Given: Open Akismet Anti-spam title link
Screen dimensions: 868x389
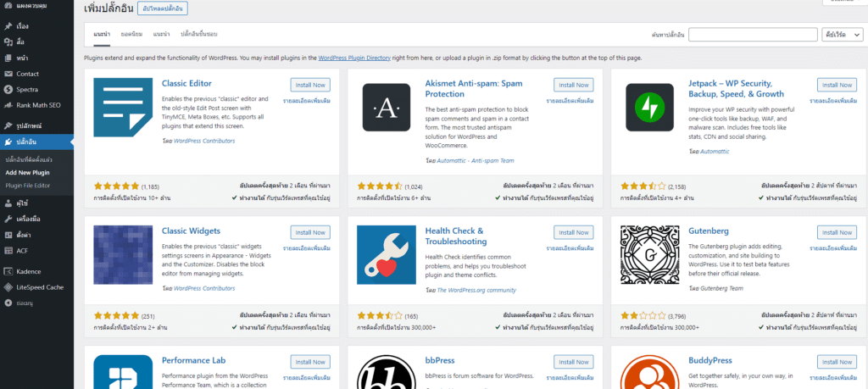Looking at the screenshot, I should pyautogui.click(x=473, y=88).
